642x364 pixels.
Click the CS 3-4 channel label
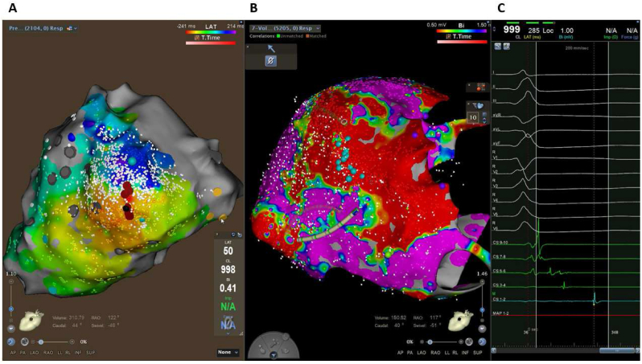point(499,285)
